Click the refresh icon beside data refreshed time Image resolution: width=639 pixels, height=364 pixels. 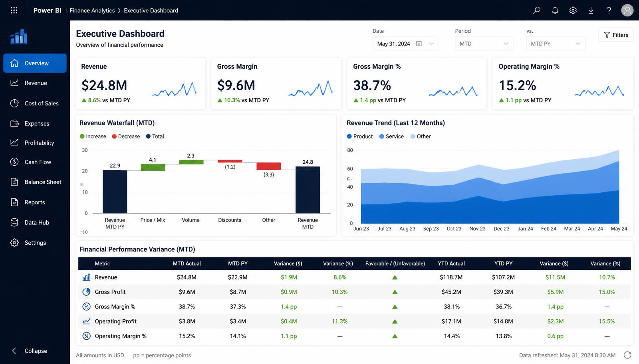[627, 355]
